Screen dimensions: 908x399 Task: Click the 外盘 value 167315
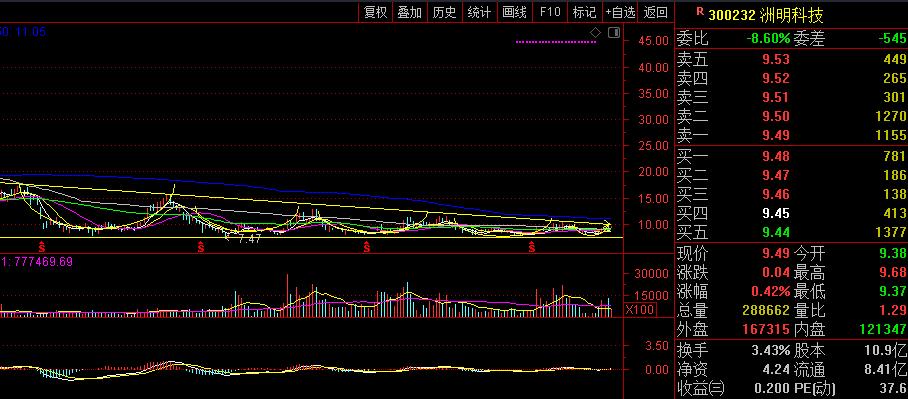[x=766, y=330]
